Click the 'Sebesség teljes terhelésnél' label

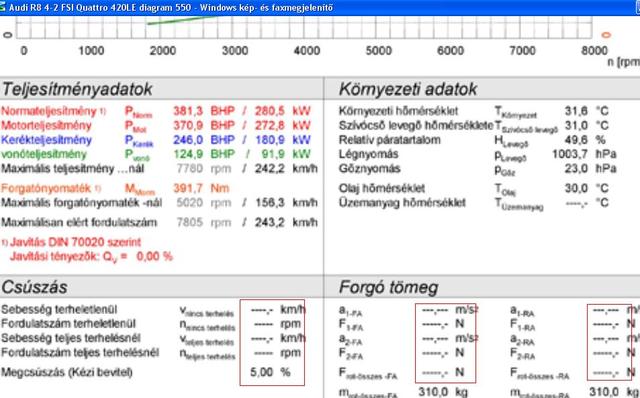[x=71, y=338]
